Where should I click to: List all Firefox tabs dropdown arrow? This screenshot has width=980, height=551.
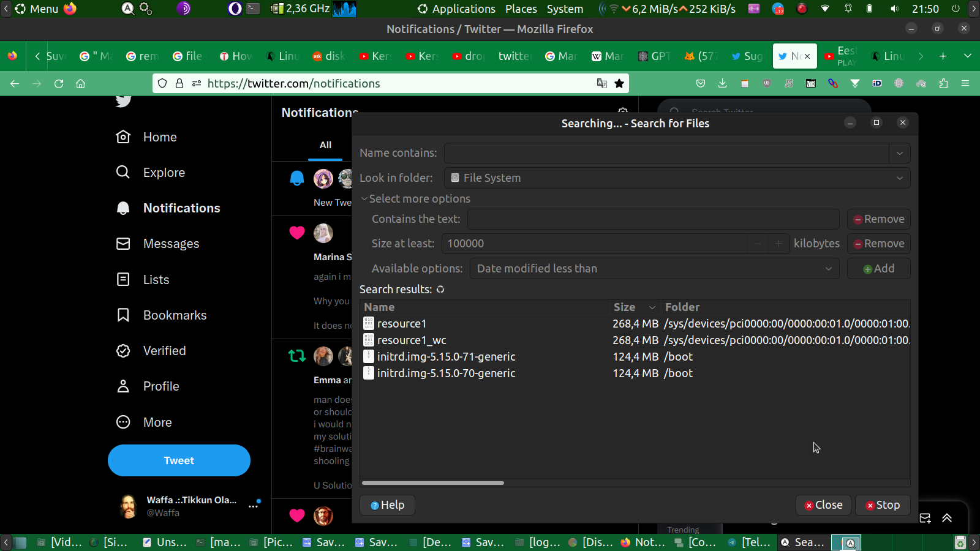click(x=968, y=56)
